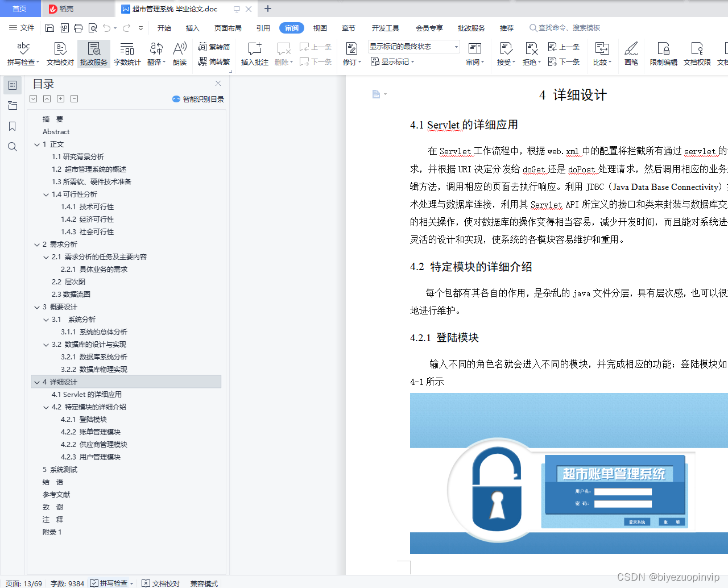Open the 翻译 translate tool
The image size is (728, 588).
156,54
